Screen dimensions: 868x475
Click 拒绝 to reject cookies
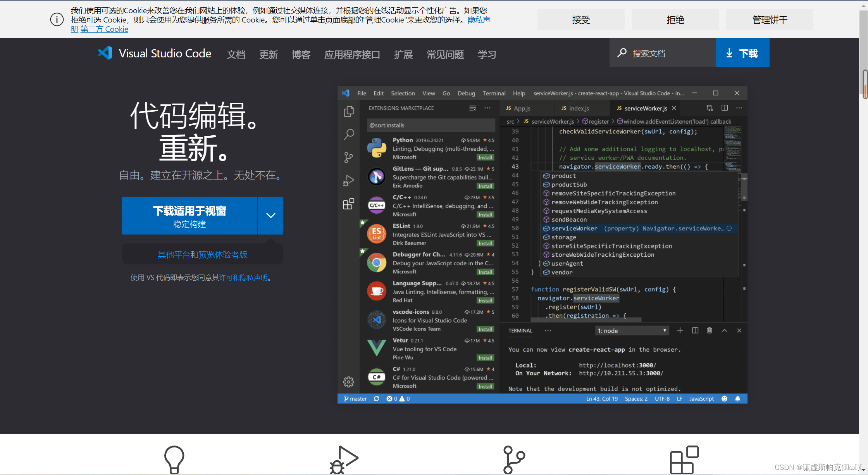pos(675,19)
